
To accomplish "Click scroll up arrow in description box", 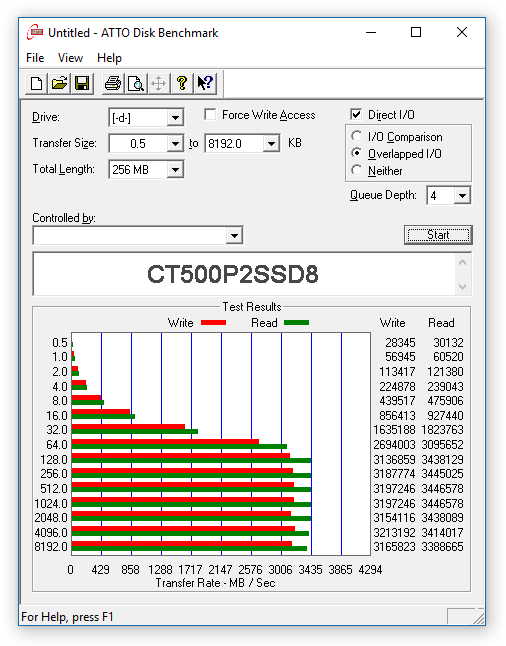I will pyautogui.click(x=462, y=262).
